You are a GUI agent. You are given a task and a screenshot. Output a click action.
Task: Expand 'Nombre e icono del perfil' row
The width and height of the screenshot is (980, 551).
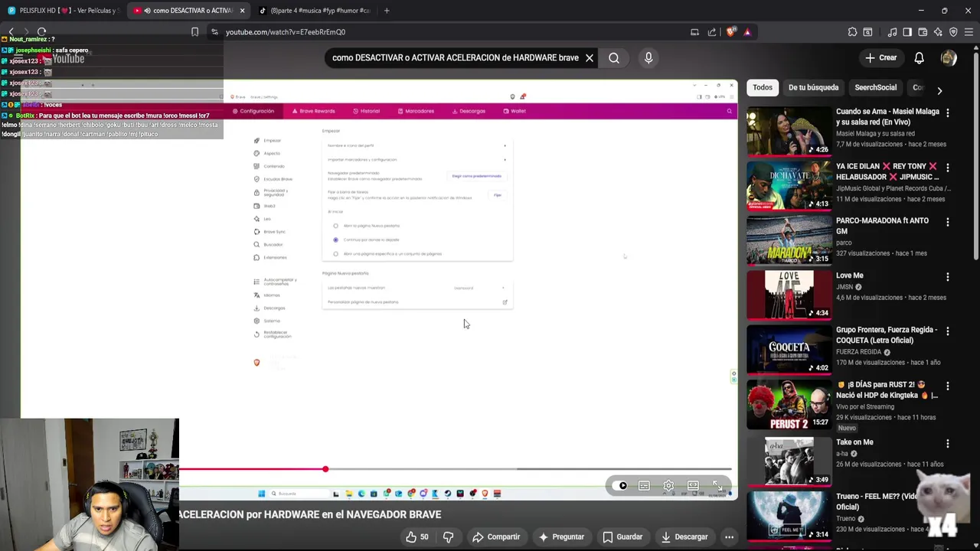417,145
